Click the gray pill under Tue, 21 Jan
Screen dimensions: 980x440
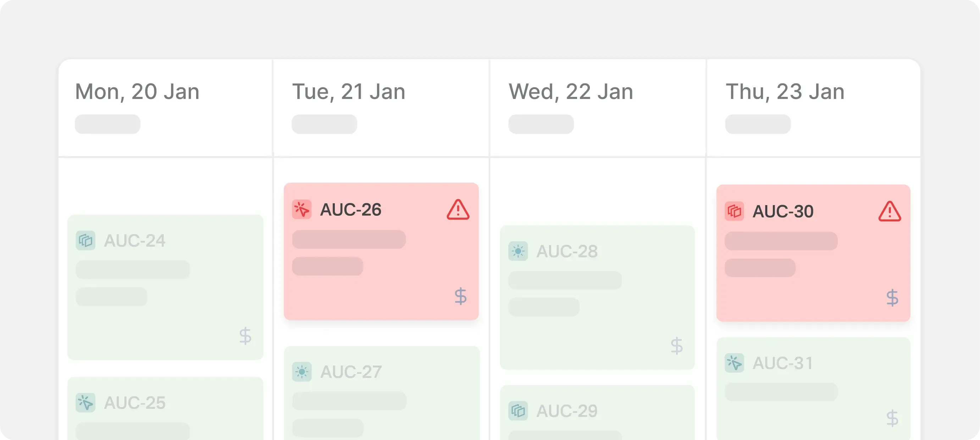[324, 124]
